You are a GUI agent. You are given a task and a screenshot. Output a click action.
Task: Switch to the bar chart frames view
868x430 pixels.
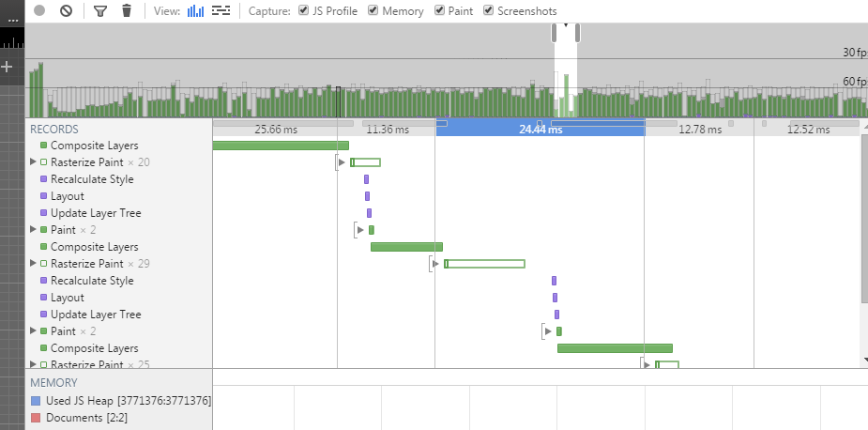tap(195, 10)
